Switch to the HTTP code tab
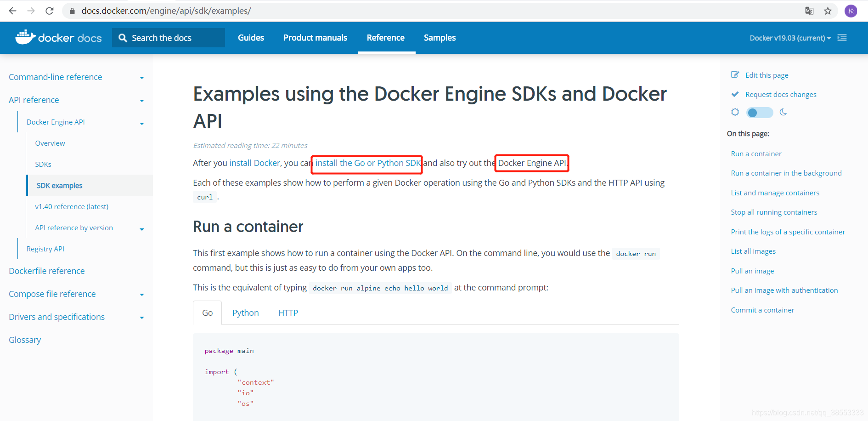The width and height of the screenshot is (868, 421). [x=288, y=313]
